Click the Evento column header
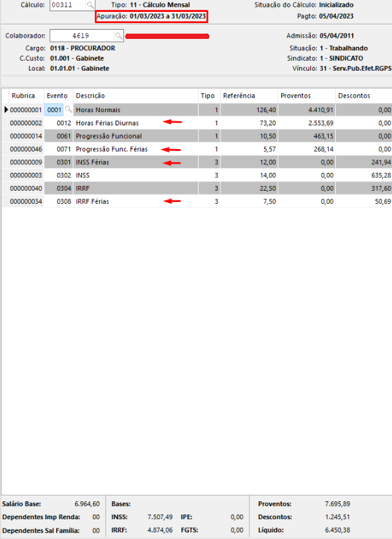This screenshot has width=392, height=539. (57, 96)
